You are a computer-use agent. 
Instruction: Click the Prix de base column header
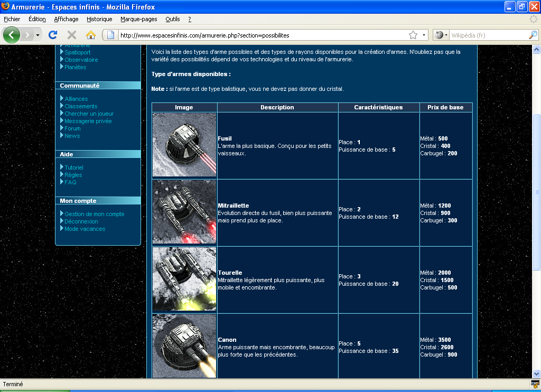(445, 107)
